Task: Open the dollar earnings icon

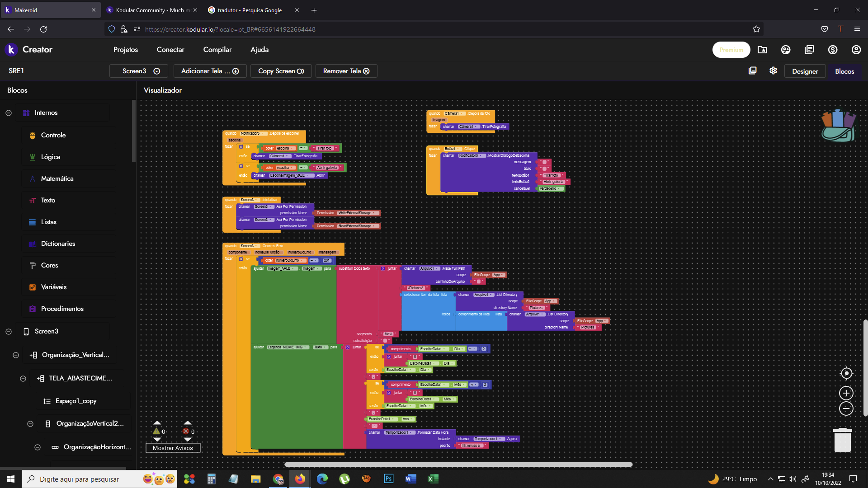Action: 833,50
